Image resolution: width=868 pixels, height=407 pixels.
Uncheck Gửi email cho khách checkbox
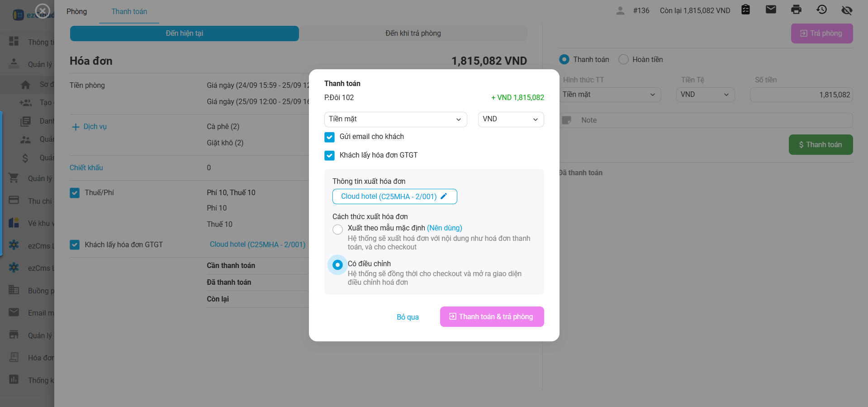[x=330, y=137]
